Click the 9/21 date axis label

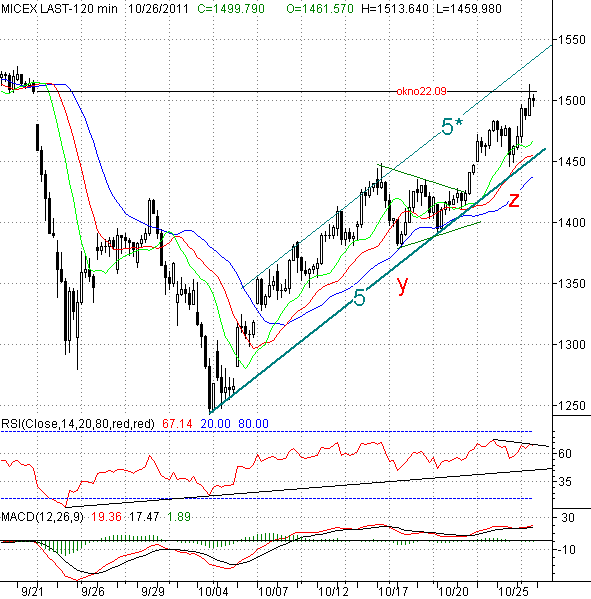(x=32, y=591)
